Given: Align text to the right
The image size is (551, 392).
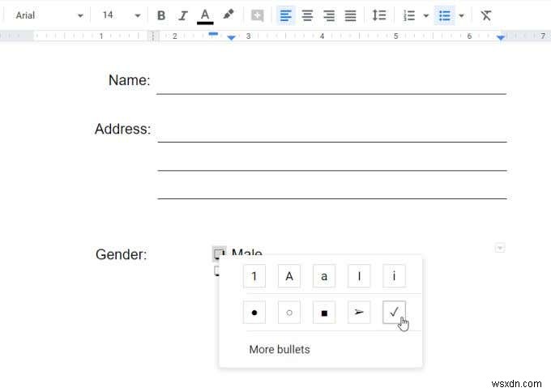Looking at the screenshot, I should click(329, 15).
